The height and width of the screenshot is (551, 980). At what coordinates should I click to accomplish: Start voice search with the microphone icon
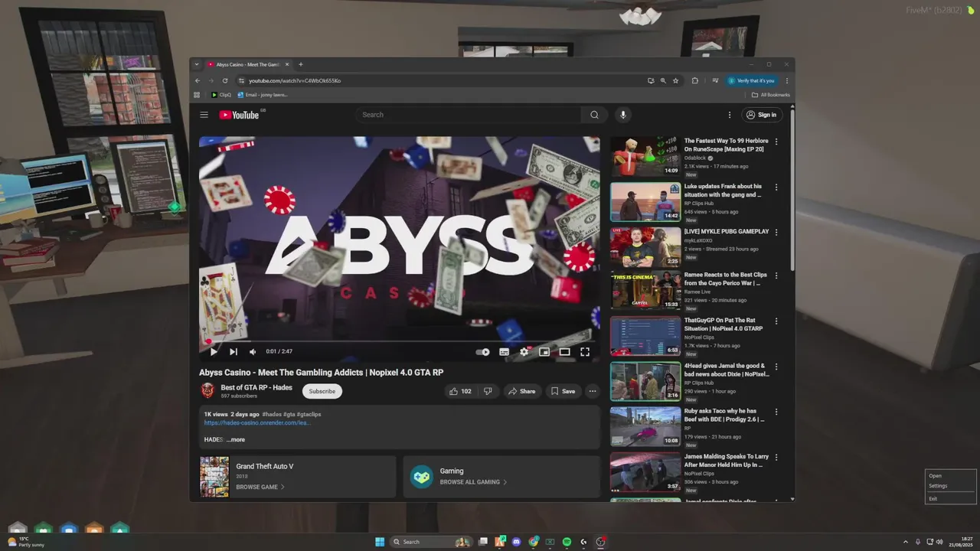pos(623,115)
